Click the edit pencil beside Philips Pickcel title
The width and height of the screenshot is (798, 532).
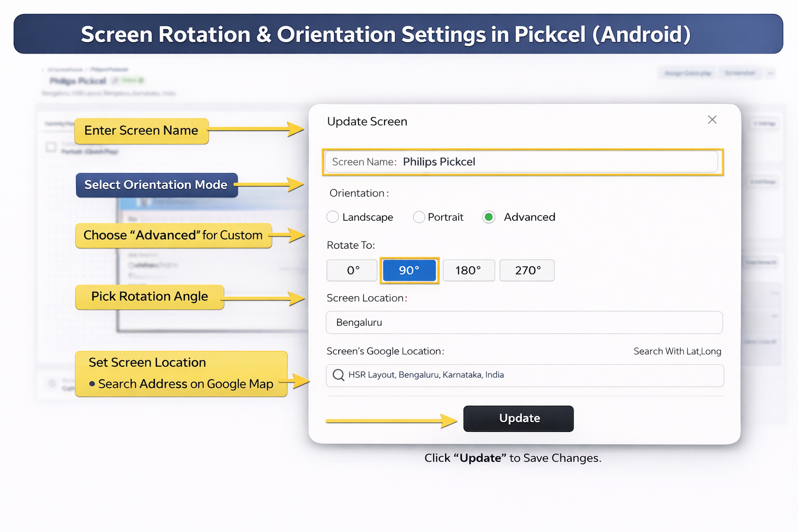point(115,81)
